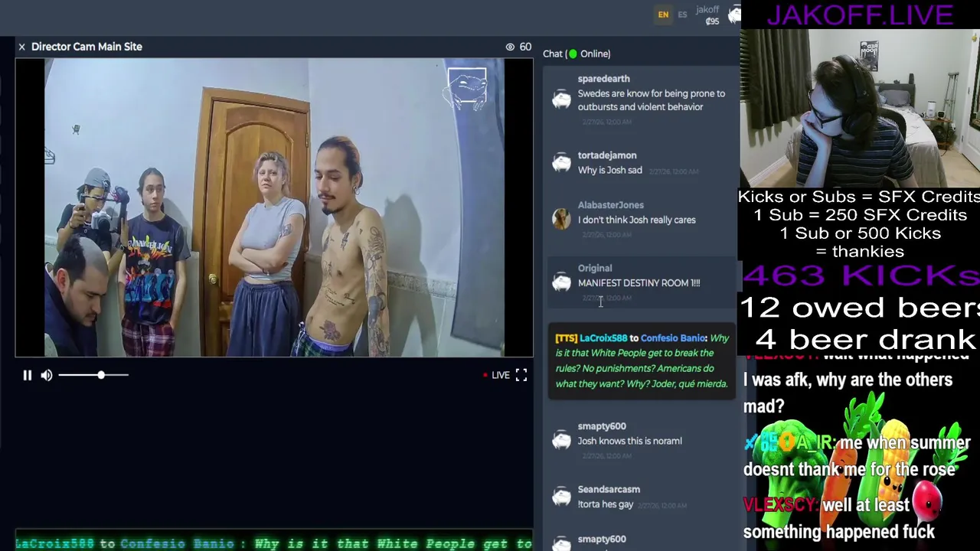
Task: Click the green Online status dot
Action: click(573, 54)
